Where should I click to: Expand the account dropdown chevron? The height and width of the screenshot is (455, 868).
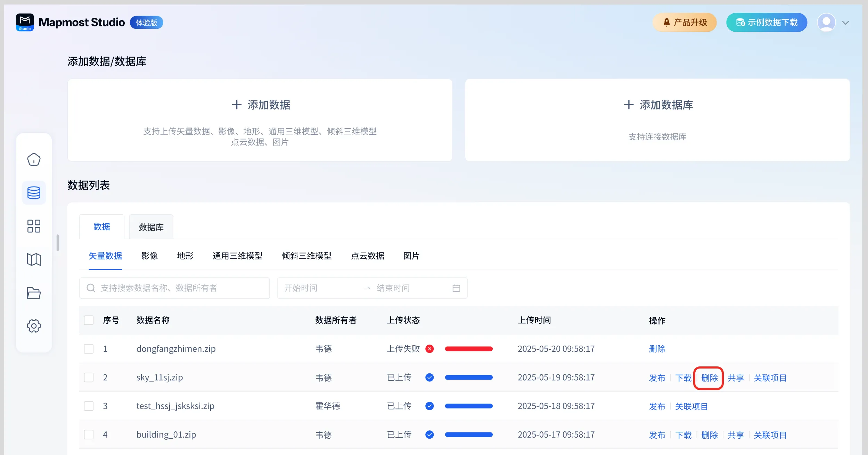[x=845, y=23]
